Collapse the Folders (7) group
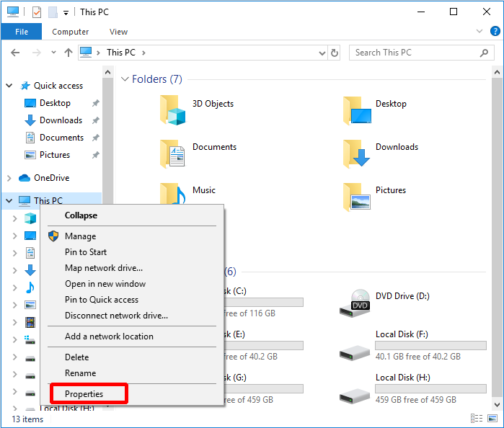Image resolution: width=504 pixels, height=428 pixels. [x=125, y=79]
